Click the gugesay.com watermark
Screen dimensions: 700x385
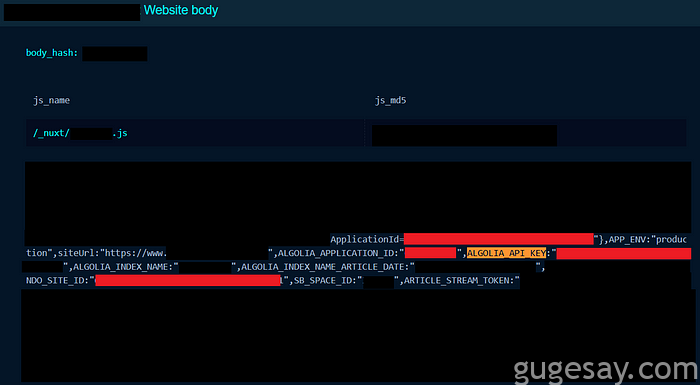coord(606,370)
